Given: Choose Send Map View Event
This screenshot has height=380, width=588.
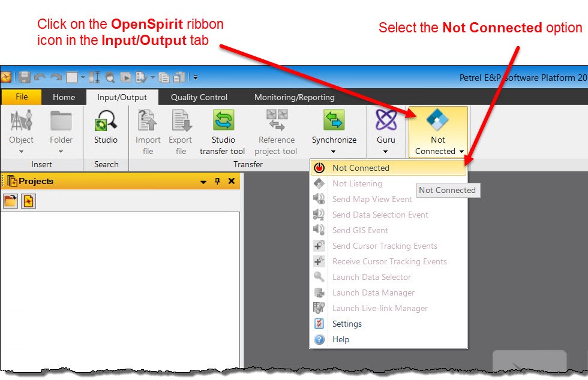Looking at the screenshot, I should point(389,199).
